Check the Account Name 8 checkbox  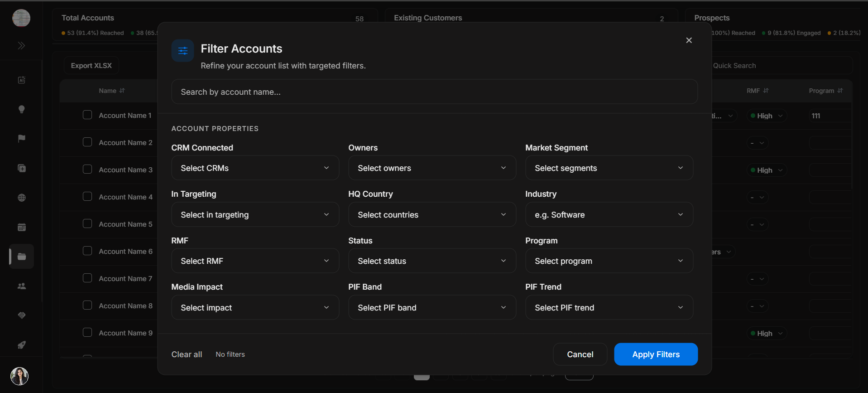87,306
